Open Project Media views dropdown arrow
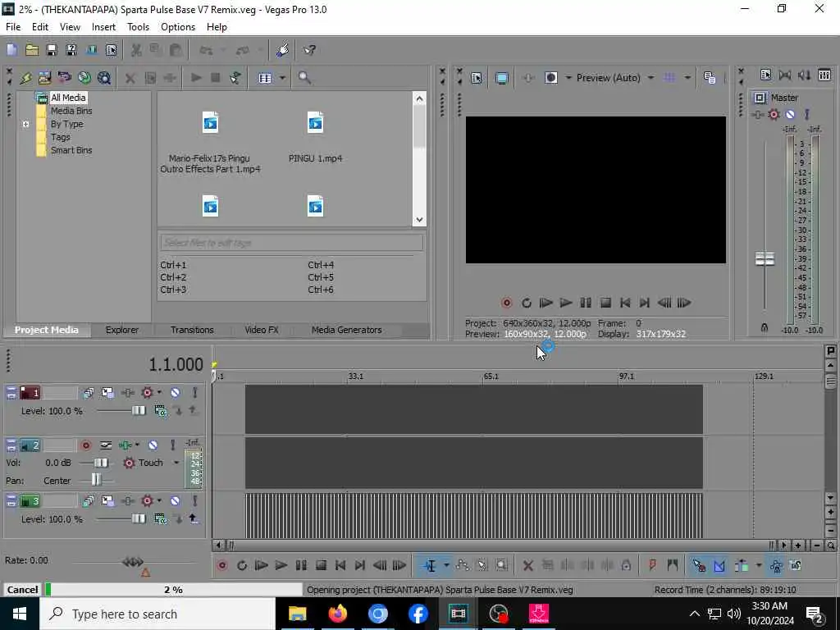This screenshot has height=630, width=840. (x=282, y=78)
